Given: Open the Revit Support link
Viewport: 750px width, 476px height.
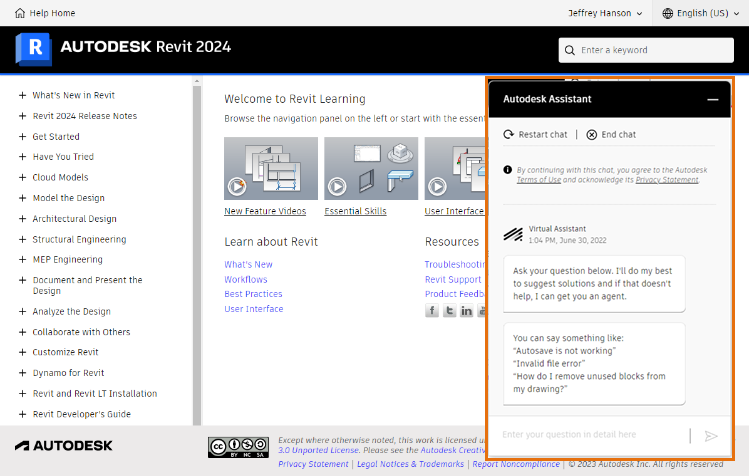Looking at the screenshot, I should pos(453,279).
